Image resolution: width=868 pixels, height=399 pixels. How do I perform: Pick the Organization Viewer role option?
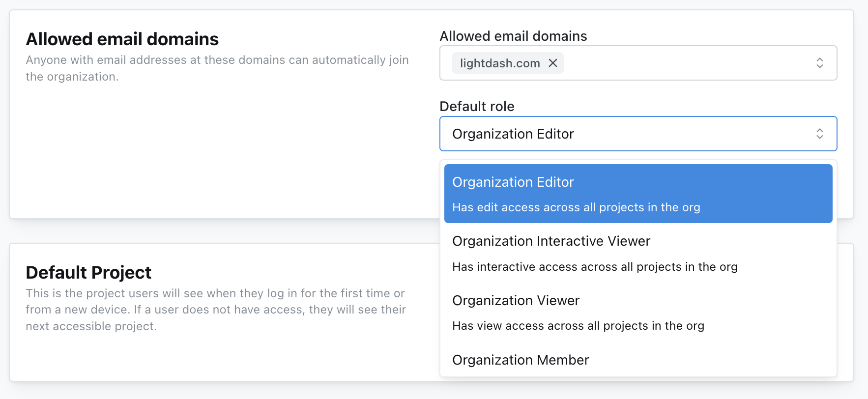516,301
